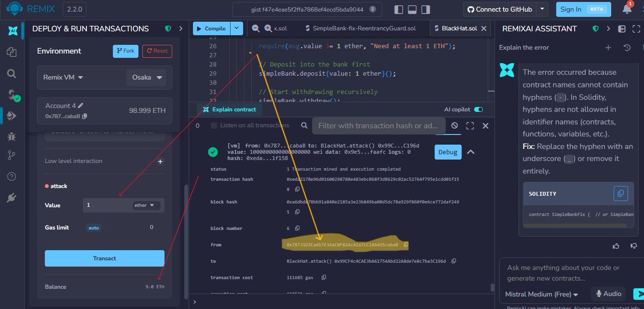Screen dimensions: 644x309
Task: Open the file search sidebar icon
Action: (12, 73)
